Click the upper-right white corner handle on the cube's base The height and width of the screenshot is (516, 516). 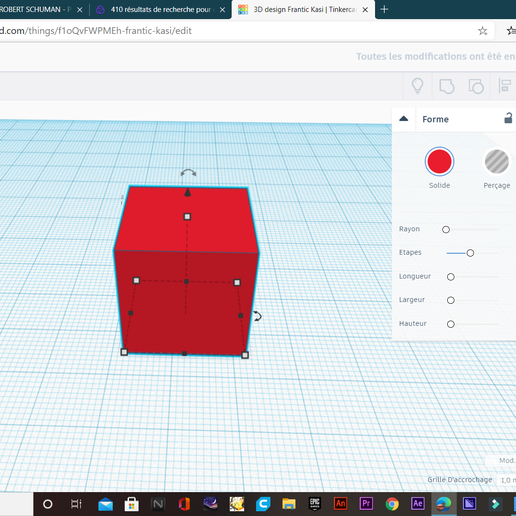pos(237,283)
